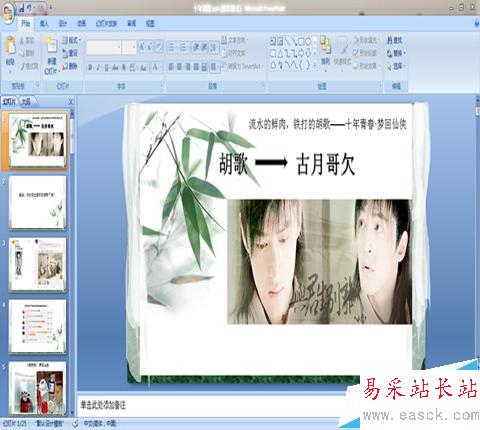Apply a numbered list

[x=184, y=47]
